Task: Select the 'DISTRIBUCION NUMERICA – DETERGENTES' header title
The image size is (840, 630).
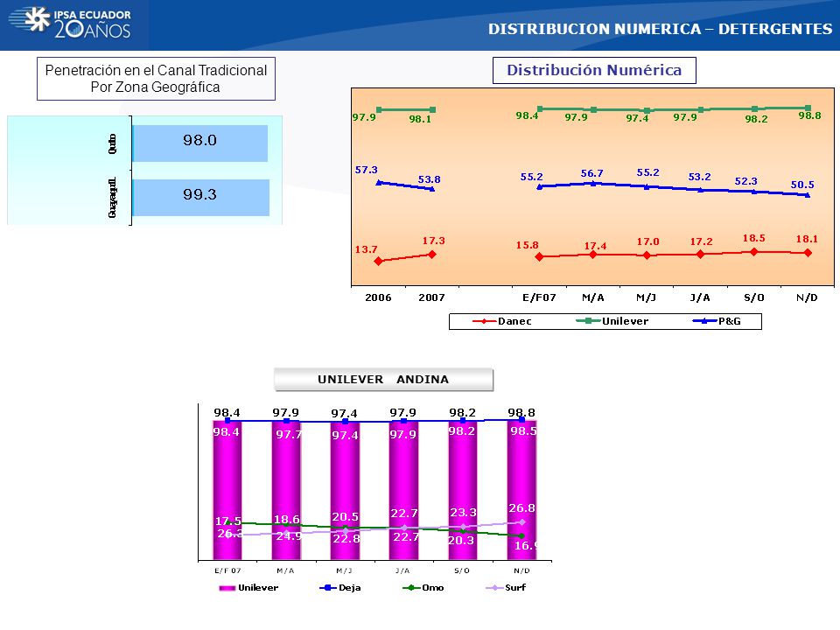Action: (x=660, y=29)
